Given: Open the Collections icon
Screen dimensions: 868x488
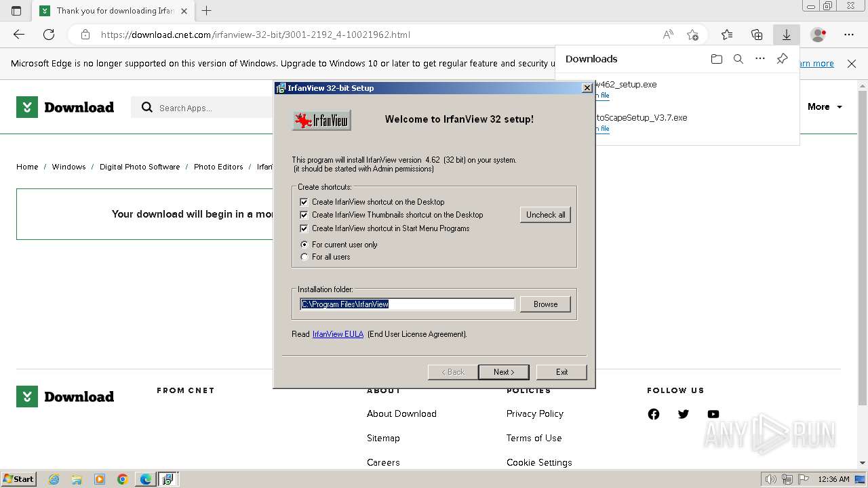Looking at the screenshot, I should coord(757,35).
